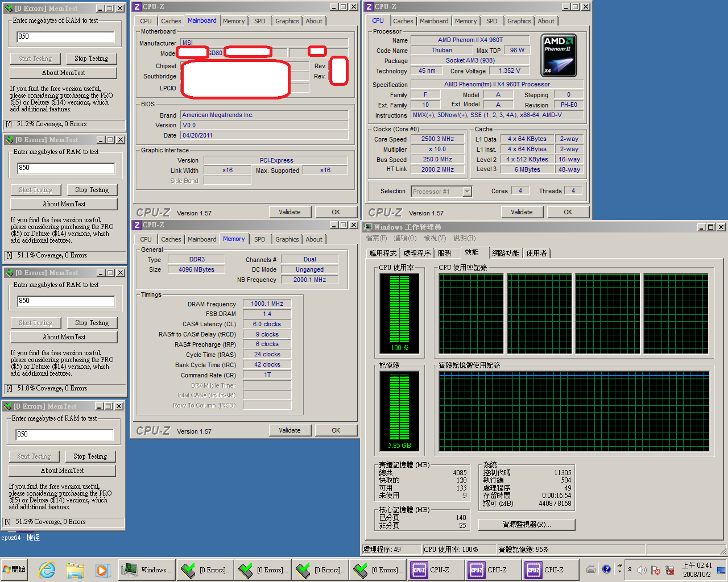Click DRAM Frequency value 1000.1 MHz

pos(267,304)
